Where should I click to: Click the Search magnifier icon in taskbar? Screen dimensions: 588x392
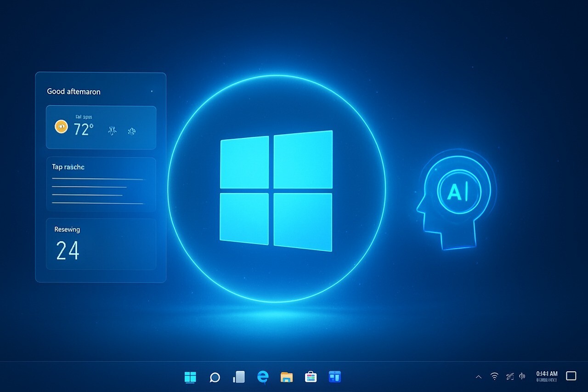pyautogui.click(x=215, y=377)
